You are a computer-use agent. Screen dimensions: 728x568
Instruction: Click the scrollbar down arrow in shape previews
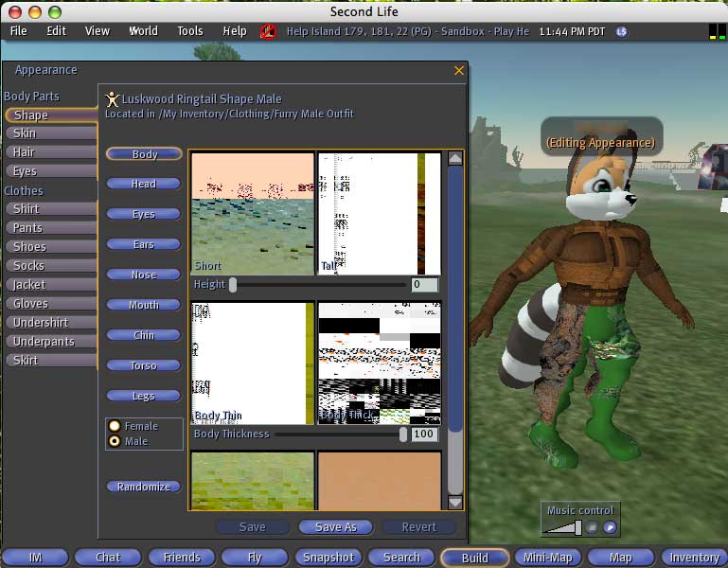click(x=455, y=502)
